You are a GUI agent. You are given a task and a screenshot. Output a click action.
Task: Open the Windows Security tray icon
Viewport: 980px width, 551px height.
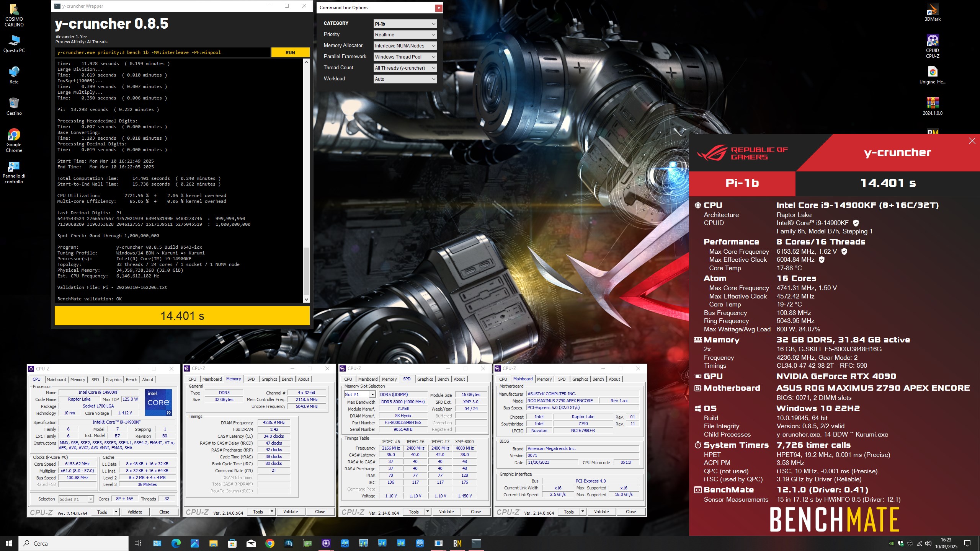click(x=901, y=543)
